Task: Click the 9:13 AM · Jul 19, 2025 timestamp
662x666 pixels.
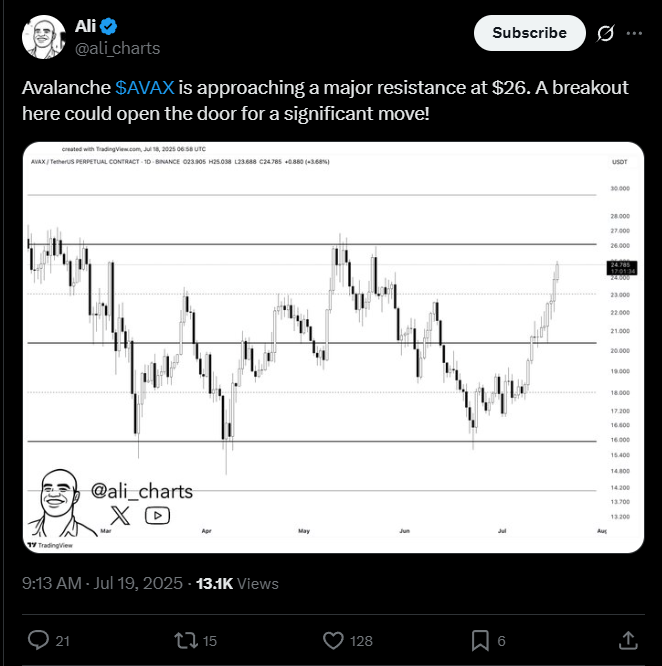Action: tap(102, 584)
